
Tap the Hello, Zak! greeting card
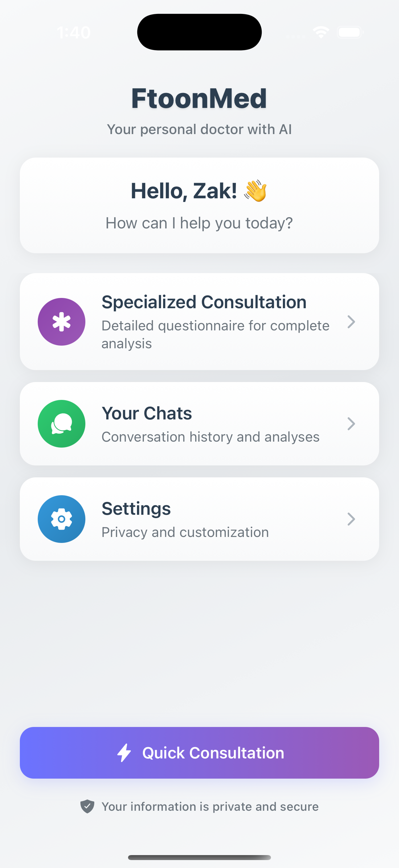[199, 205]
